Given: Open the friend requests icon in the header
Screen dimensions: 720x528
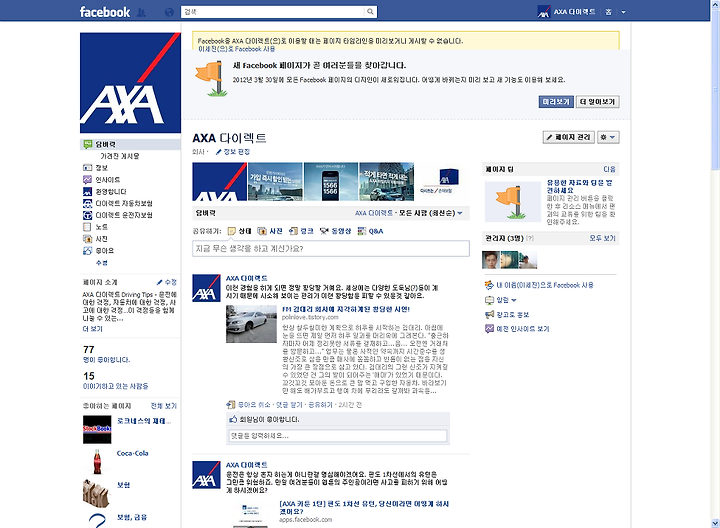Looking at the screenshot, I should click(x=141, y=12).
